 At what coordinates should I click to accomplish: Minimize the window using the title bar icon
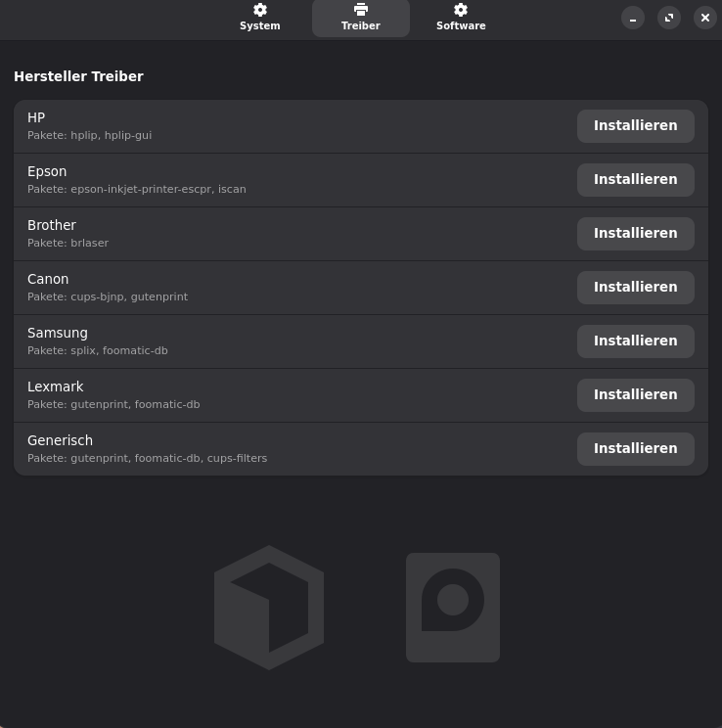pos(633,18)
